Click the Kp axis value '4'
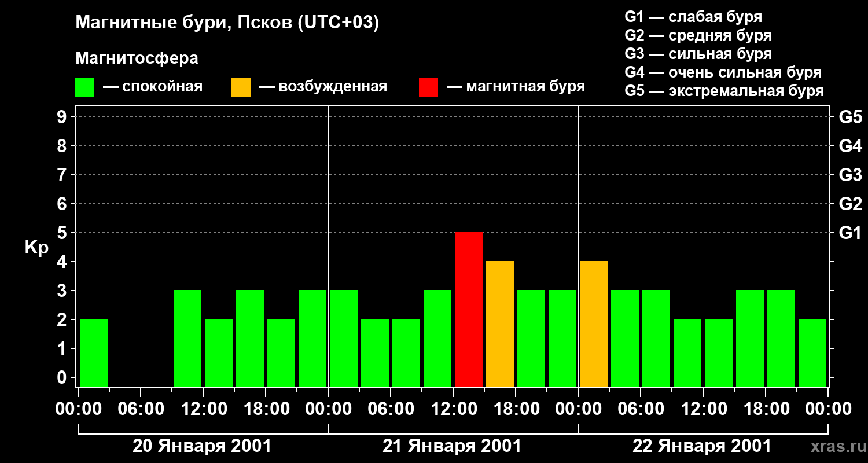The image size is (868, 463). (x=63, y=262)
